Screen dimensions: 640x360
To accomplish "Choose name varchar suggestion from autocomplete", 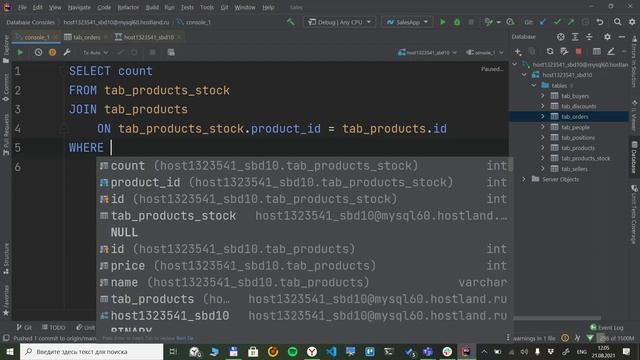I will (x=304, y=282).
